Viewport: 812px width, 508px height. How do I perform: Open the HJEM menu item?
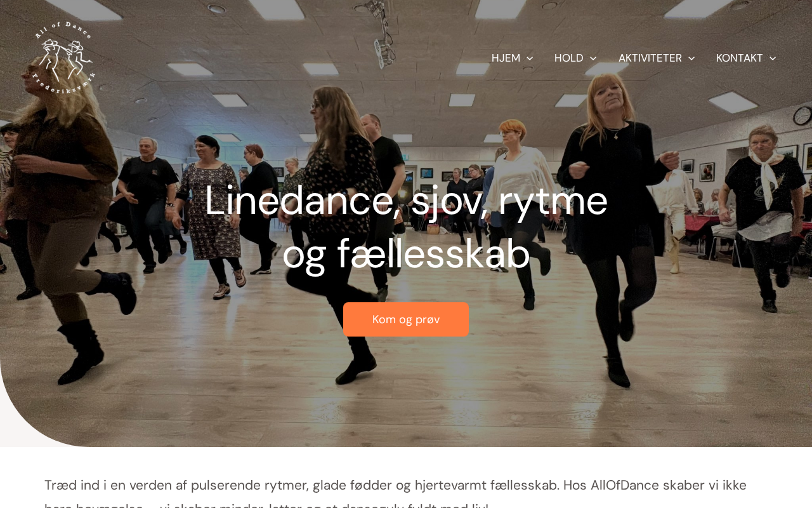(506, 58)
